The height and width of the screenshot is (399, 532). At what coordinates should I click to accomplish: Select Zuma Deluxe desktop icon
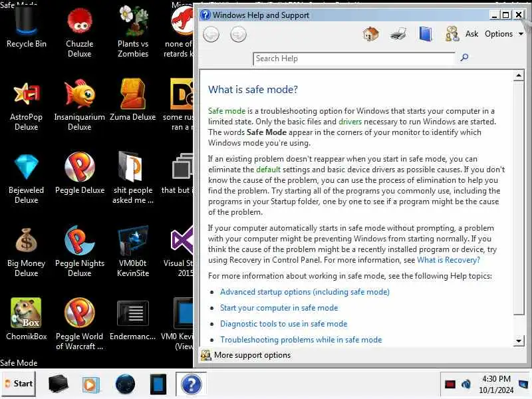point(132,100)
